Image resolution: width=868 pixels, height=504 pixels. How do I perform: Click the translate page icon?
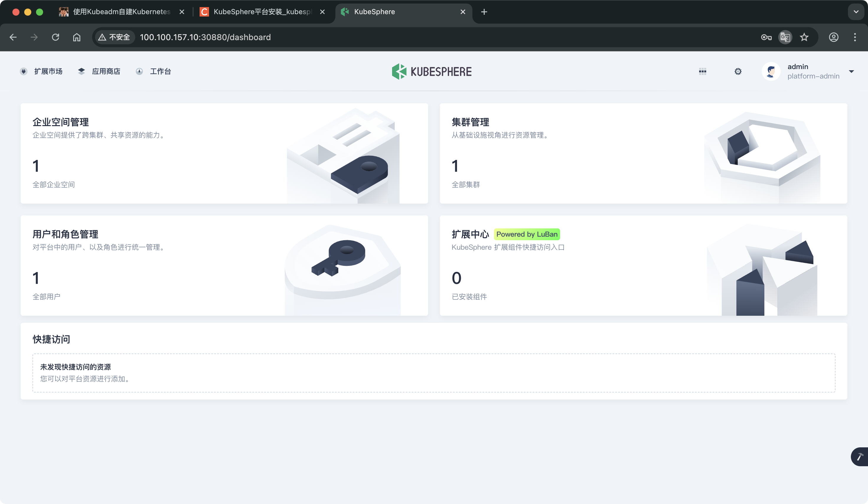(785, 37)
